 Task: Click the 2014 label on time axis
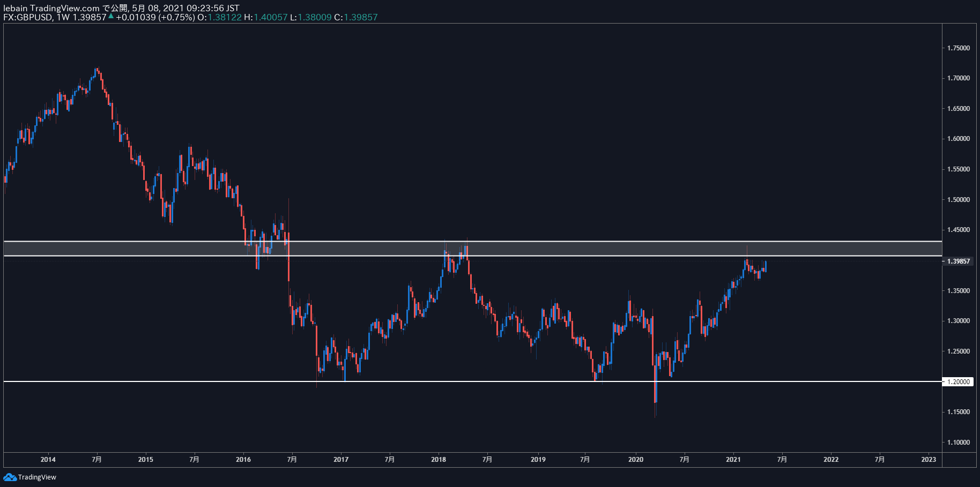point(48,460)
